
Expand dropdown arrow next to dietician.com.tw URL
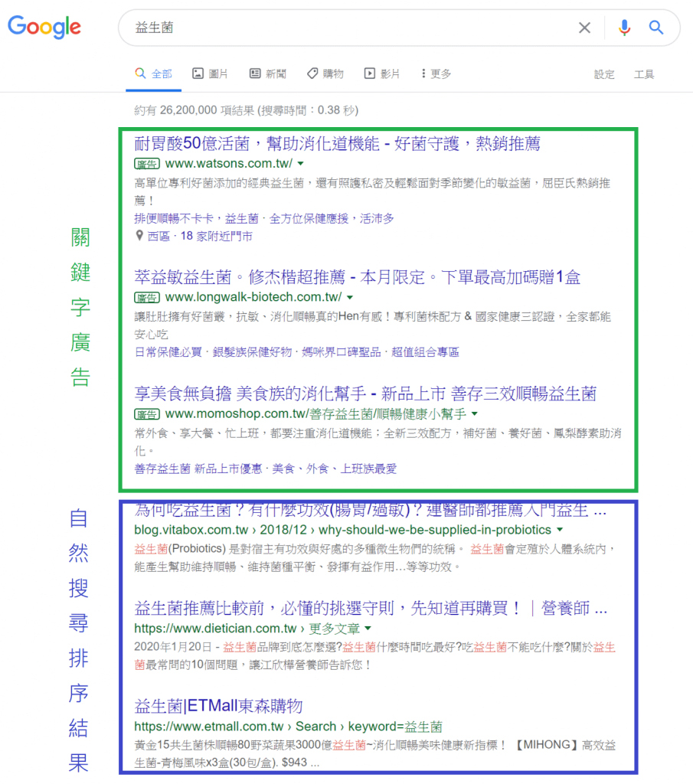(x=368, y=628)
